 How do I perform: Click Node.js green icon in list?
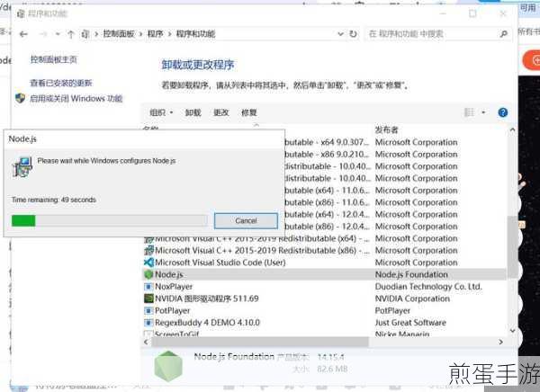tap(148, 274)
